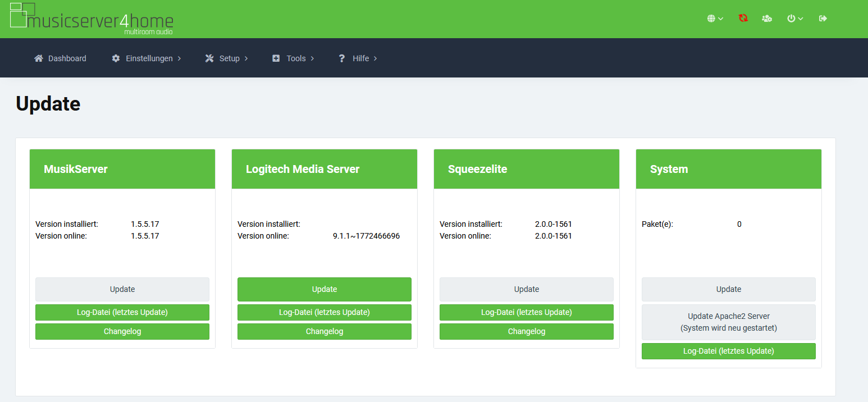Click the musicserver4home logo
Viewport: 868px width, 402px height.
[x=92, y=19]
